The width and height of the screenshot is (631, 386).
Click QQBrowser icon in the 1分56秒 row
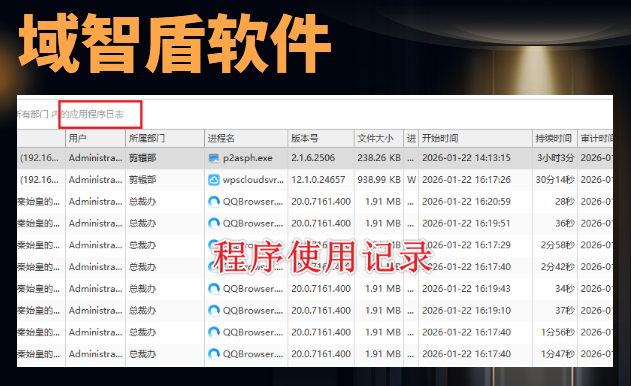[214, 332]
